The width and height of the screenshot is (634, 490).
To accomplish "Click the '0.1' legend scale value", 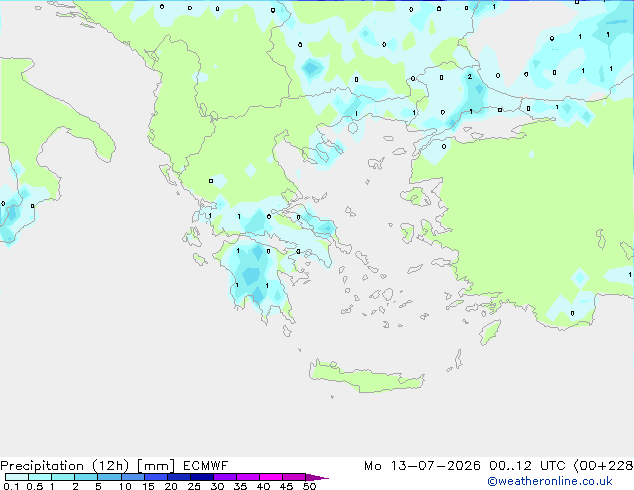I will tap(11, 486).
